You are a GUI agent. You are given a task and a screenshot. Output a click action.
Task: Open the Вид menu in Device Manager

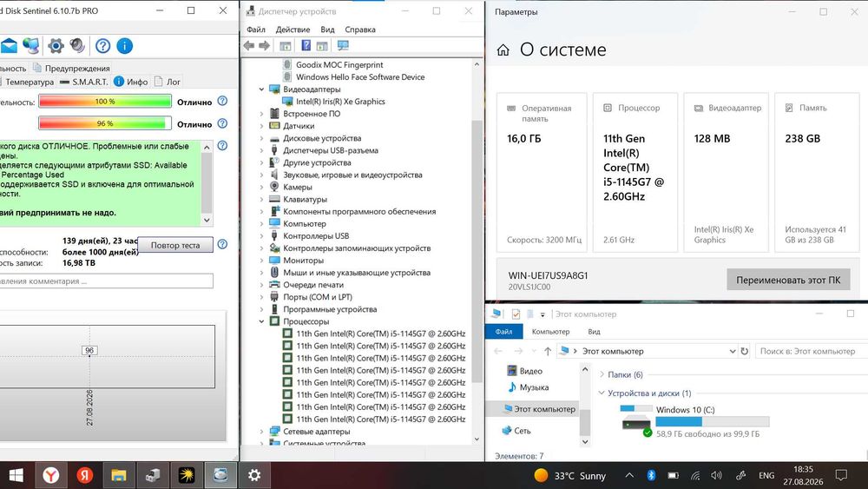click(x=328, y=30)
